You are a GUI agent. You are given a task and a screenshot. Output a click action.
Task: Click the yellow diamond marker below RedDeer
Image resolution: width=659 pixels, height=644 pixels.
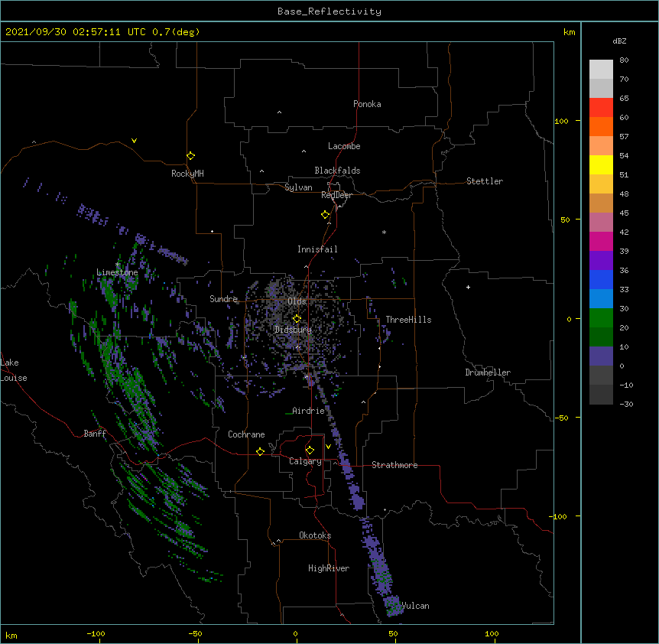tap(326, 215)
